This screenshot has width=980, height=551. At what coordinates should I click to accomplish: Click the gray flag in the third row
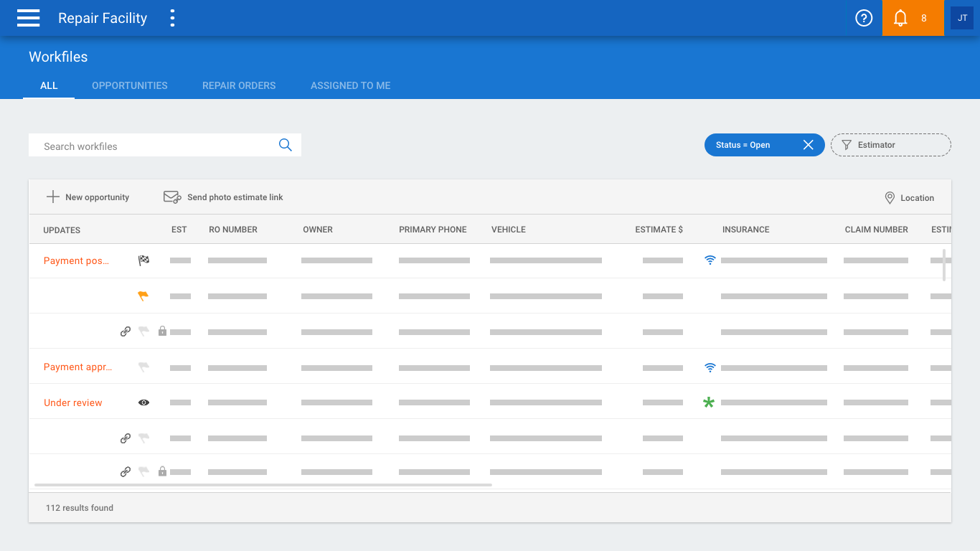pyautogui.click(x=143, y=331)
